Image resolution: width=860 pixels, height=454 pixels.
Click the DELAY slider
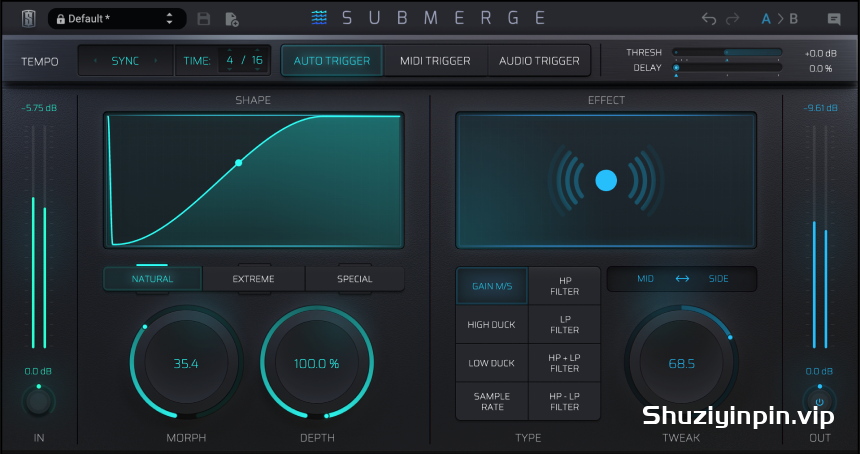click(x=727, y=67)
